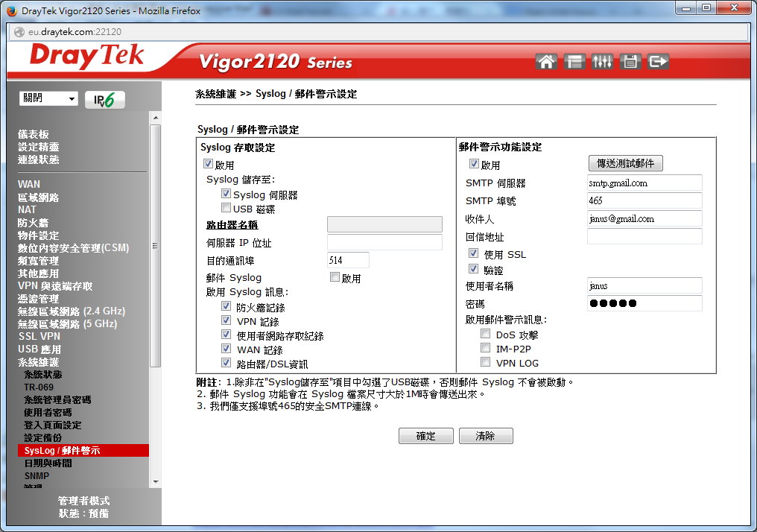Toggle 驗證 authentication checkbox
The height and width of the screenshot is (532, 757).
pos(474,269)
